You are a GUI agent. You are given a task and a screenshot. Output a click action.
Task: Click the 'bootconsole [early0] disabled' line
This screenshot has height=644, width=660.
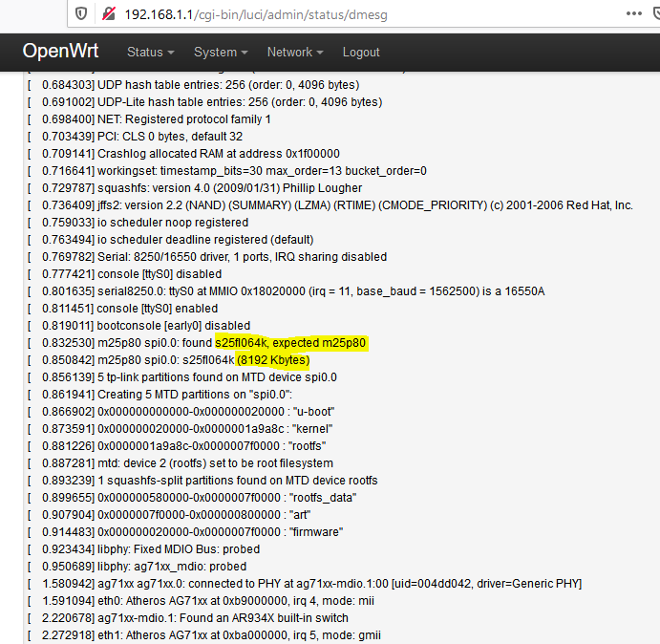tap(138, 326)
